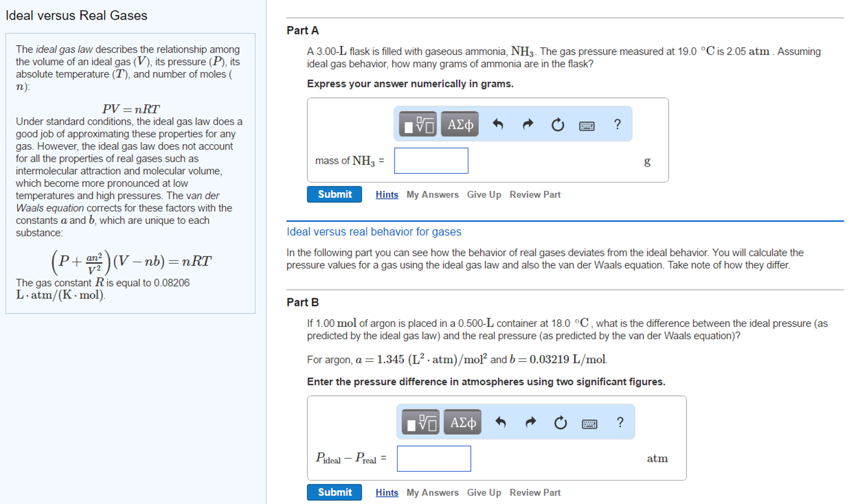Submit the Part A answer
The height and width of the screenshot is (504, 862).
pos(334,194)
